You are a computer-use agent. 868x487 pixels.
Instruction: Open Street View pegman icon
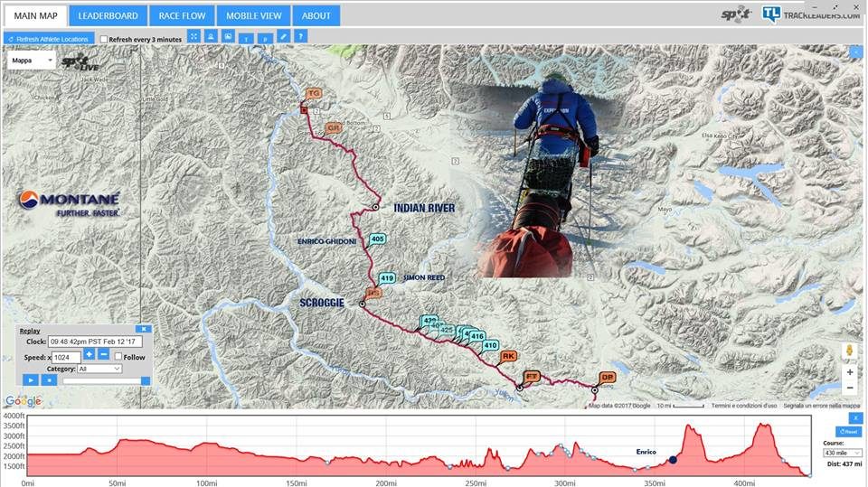coord(850,351)
